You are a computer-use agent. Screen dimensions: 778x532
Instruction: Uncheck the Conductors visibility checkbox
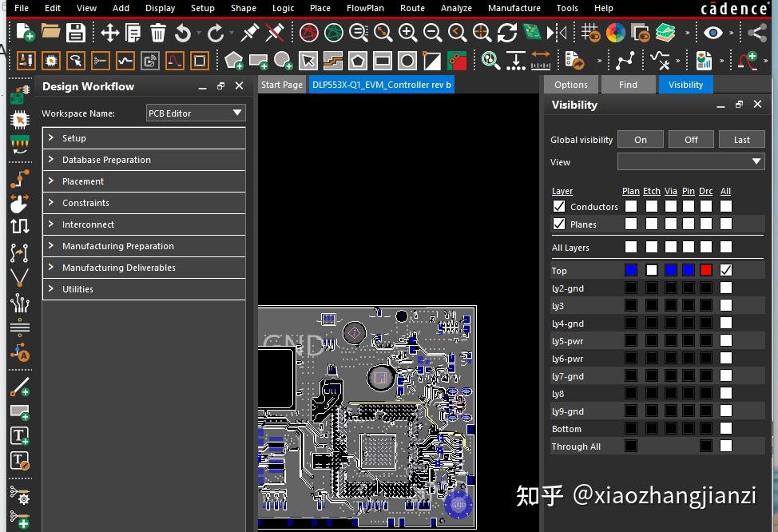click(558, 206)
